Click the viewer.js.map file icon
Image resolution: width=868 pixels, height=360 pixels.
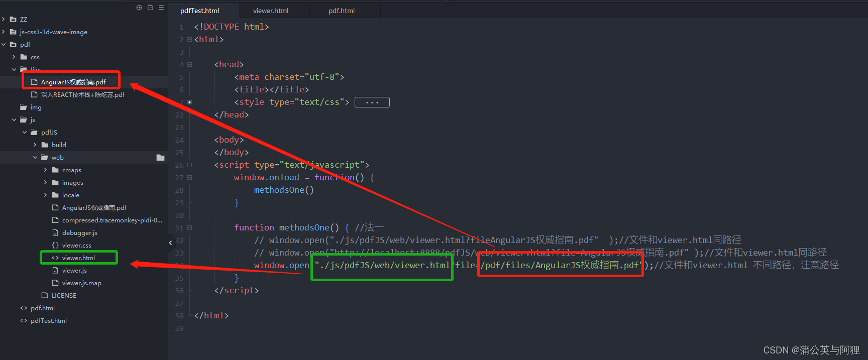pyautogui.click(x=55, y=283)
